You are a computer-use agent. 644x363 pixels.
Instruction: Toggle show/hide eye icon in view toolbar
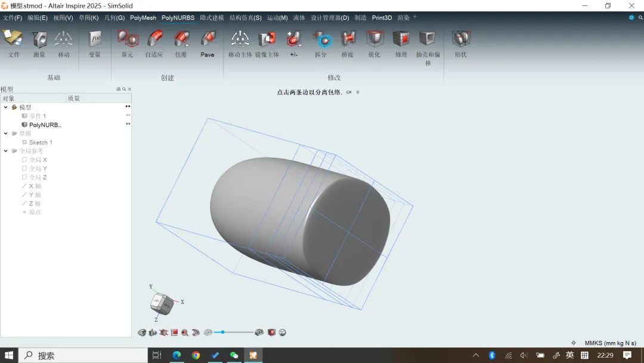tap(142, 333)
